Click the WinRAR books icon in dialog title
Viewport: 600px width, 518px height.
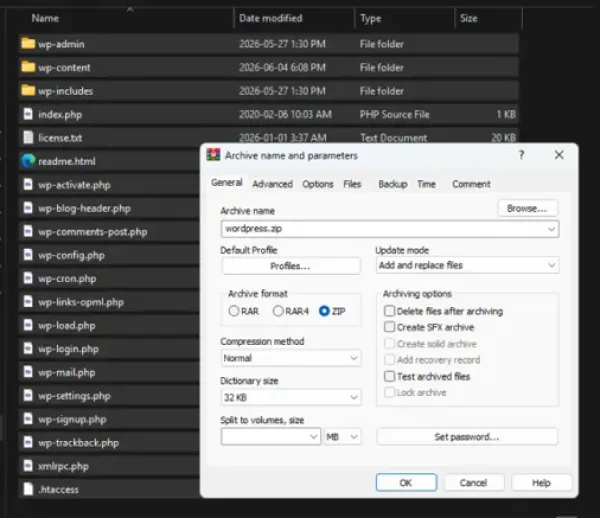click(x=213, y=155)
